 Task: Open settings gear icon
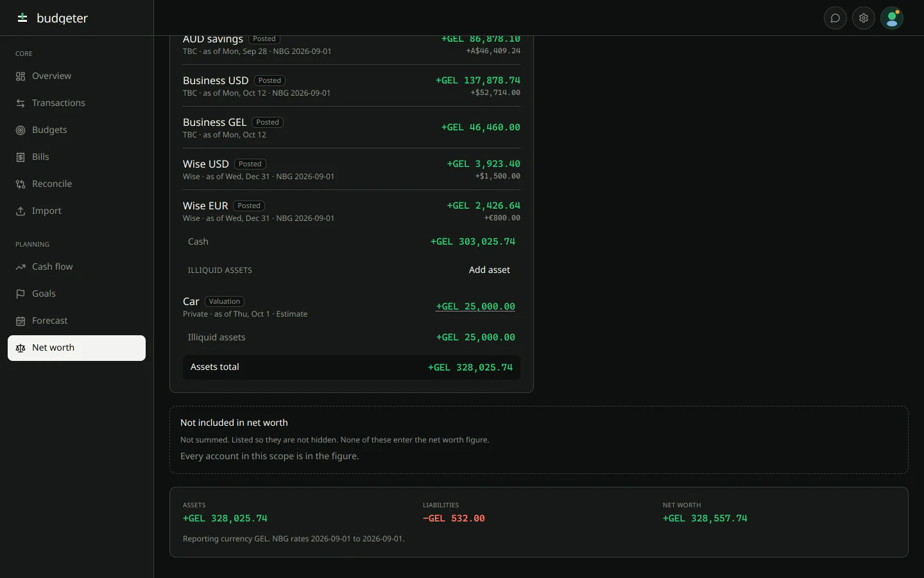(x=864, y=18)
